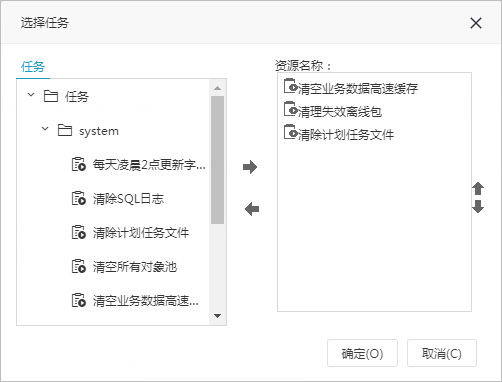Click the tree scrollbar down arrow
Viewport: 502px width, 382px height.
pos(218,316)
